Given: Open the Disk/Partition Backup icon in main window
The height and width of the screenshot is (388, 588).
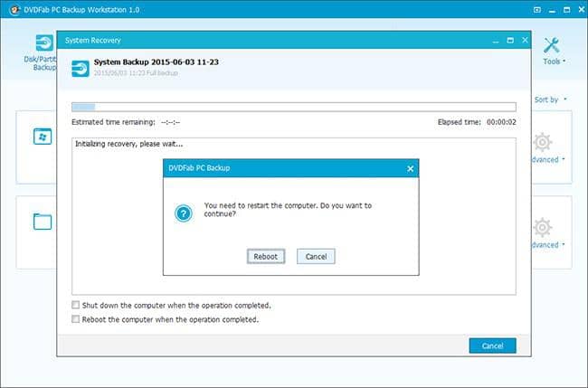Looking at the screenshot, I should (x=44, y=43).
